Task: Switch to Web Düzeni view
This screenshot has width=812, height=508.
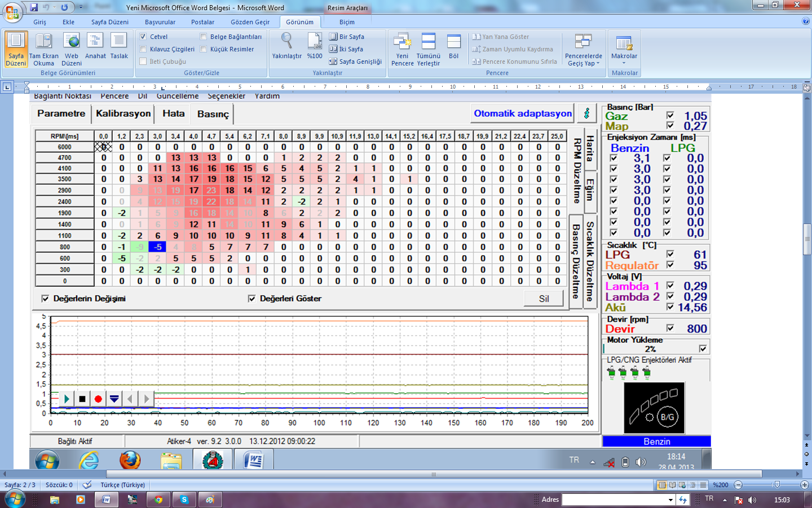Action: click(72, 49)
